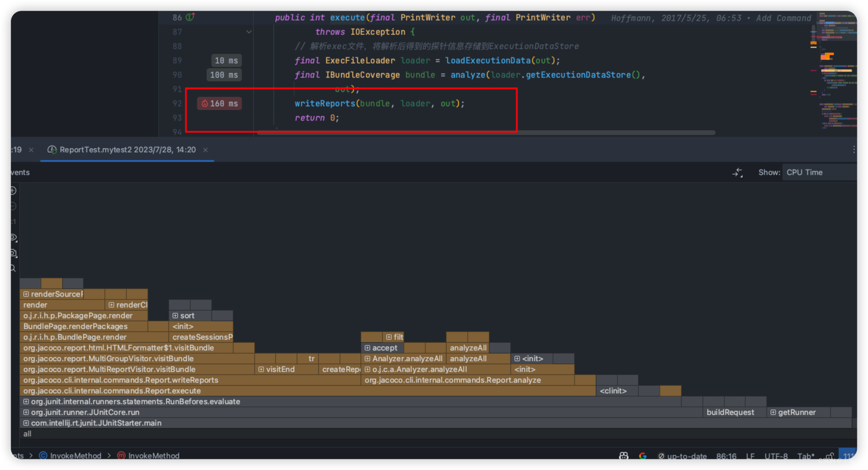The image size is (868, 470).
Task: Expand the visitEnd frame
Action: pos(261,370)
